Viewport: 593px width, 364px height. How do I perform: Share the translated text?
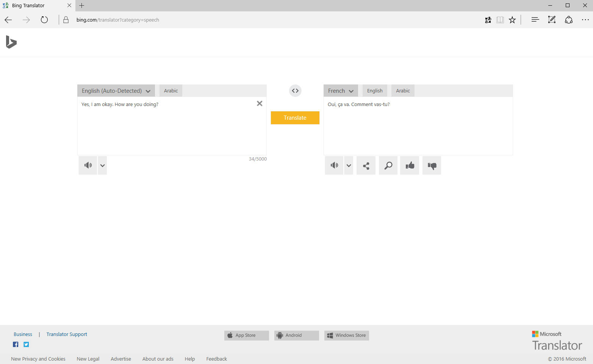point(366,165)
